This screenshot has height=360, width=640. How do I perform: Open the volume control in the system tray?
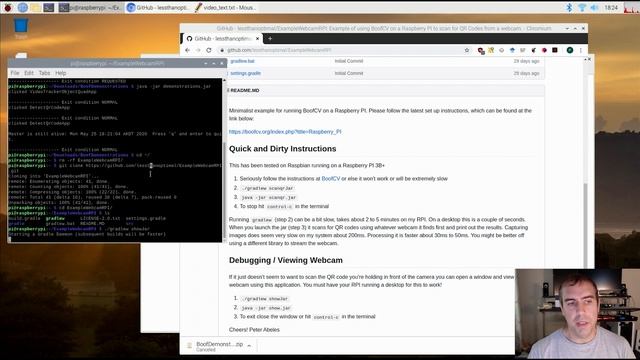tap(595, 7)
